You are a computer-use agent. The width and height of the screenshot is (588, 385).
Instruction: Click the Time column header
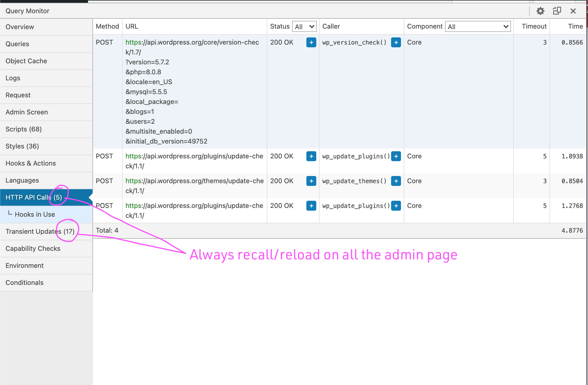click(x=575, y=26)
